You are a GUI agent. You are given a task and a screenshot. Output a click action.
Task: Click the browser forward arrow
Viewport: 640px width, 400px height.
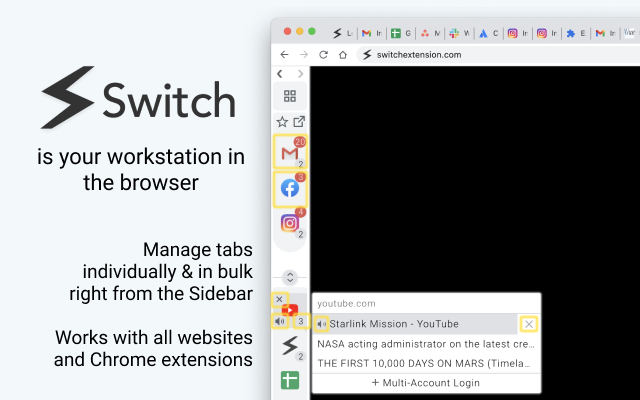coord(304,55)
